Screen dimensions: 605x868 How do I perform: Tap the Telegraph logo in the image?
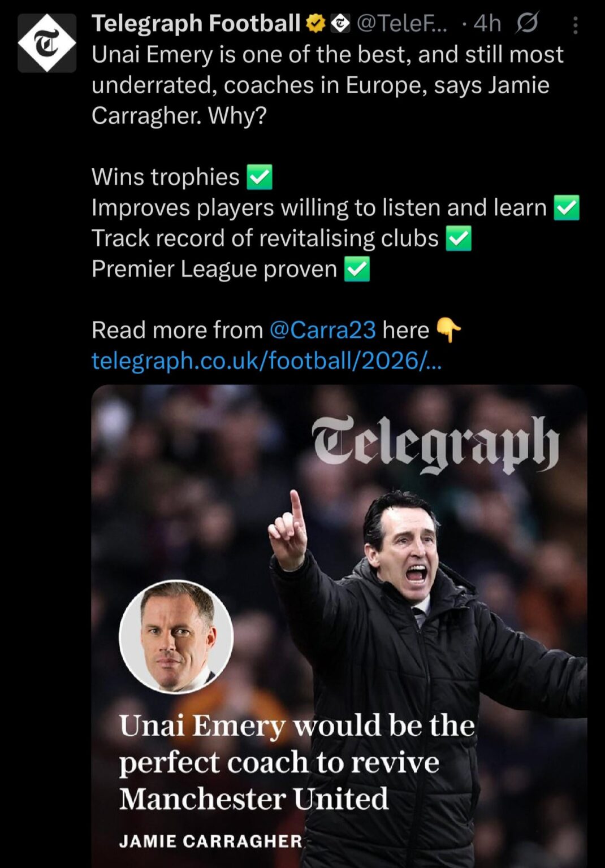(435, 445)
